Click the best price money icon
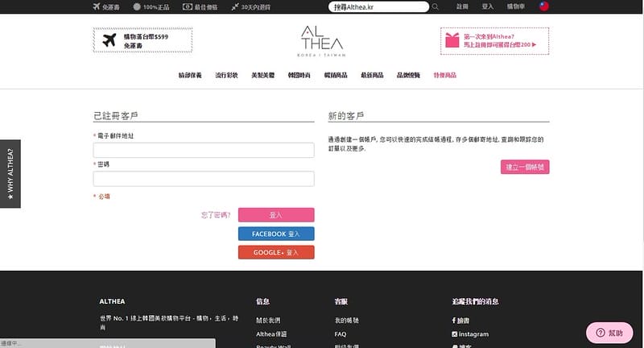The width and height of the screenshot is (644, 348). pos(188,6)
